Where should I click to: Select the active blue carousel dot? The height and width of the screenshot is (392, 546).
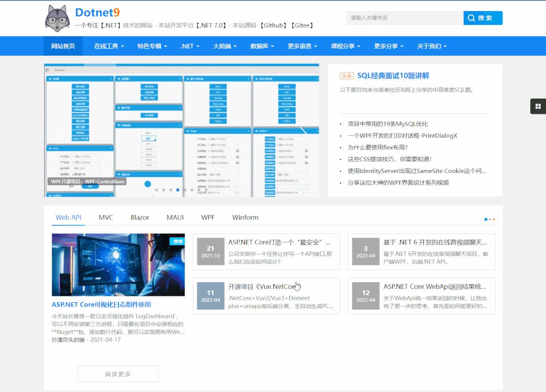pyautogui.click(x=178, y=190)
